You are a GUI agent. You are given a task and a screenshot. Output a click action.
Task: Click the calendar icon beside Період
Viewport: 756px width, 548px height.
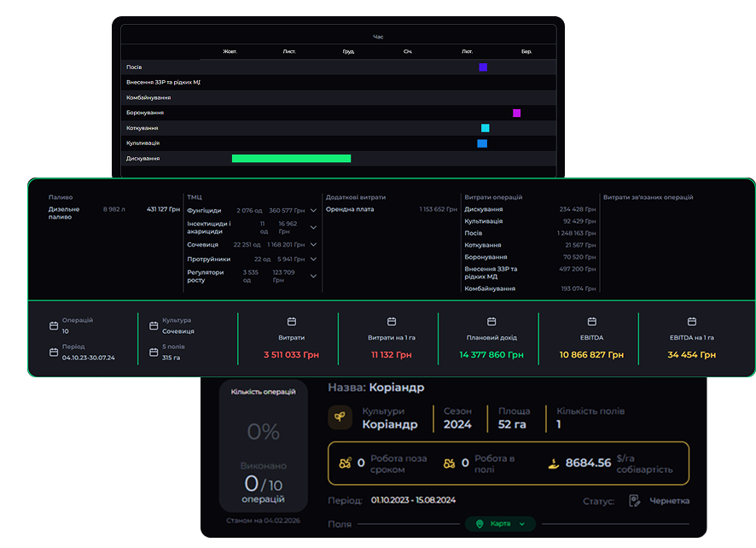click(54, 351)
